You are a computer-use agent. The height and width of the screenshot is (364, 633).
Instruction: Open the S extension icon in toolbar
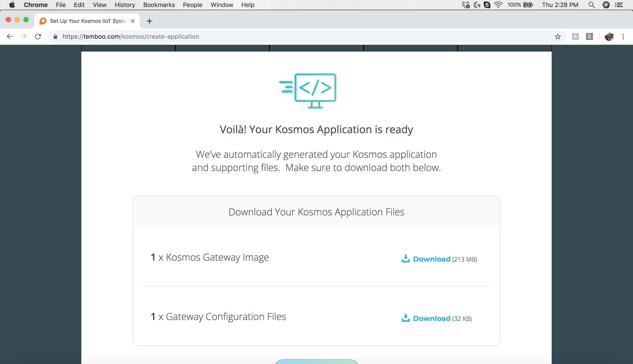coord(589,36)
